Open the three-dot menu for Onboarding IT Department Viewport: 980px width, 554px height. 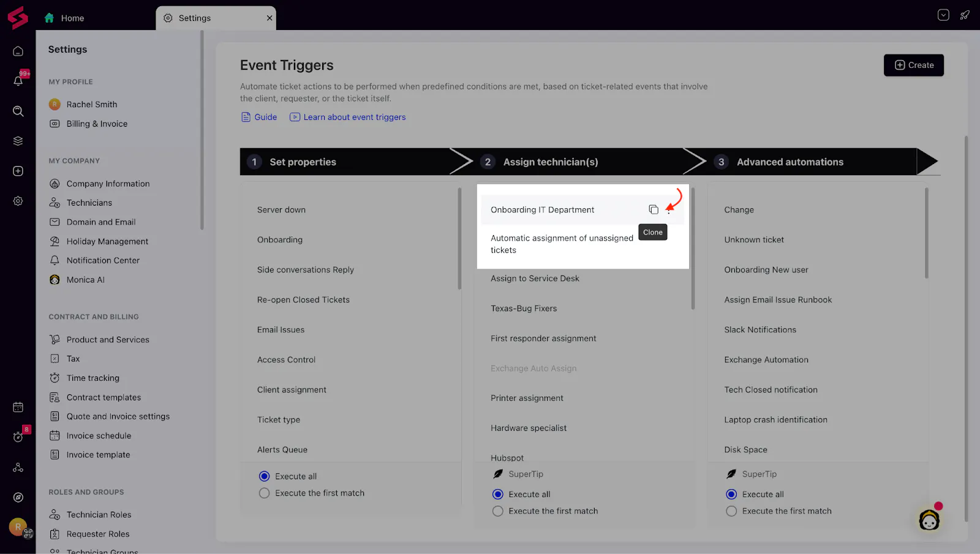669,210
